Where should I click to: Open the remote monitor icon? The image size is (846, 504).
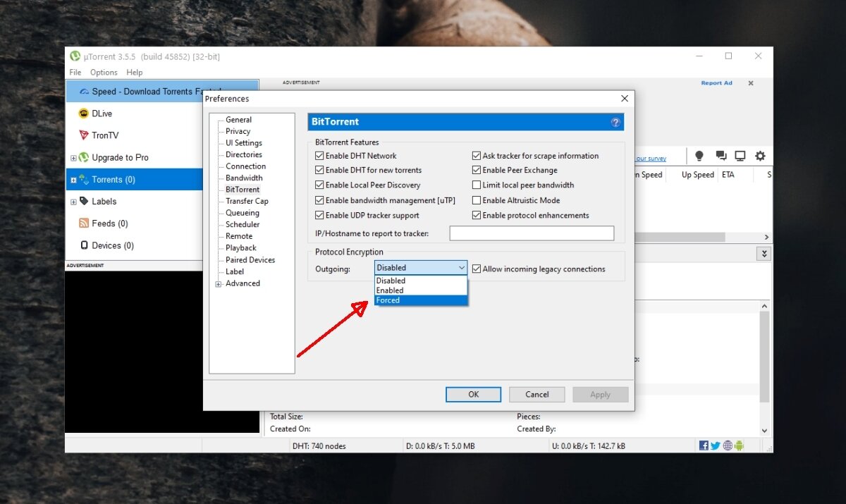[x=740, y=156]
